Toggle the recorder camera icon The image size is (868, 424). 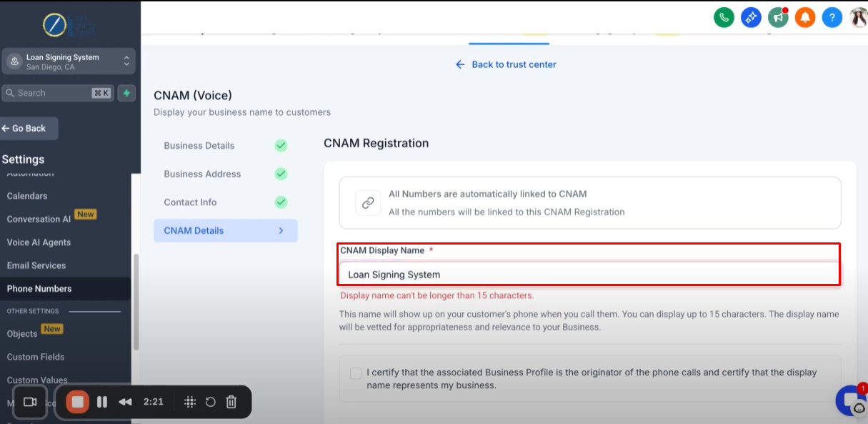[30, 402]
